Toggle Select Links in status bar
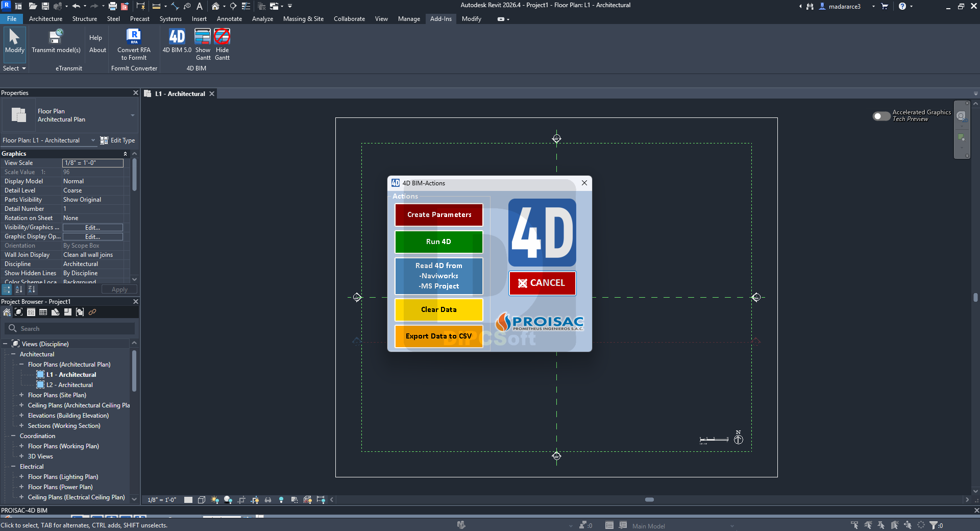 855,525
